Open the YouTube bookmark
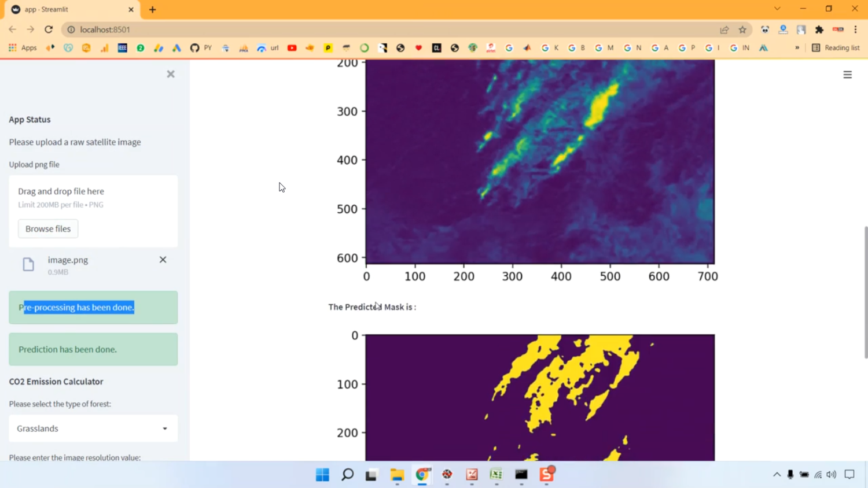 point(292,48)
